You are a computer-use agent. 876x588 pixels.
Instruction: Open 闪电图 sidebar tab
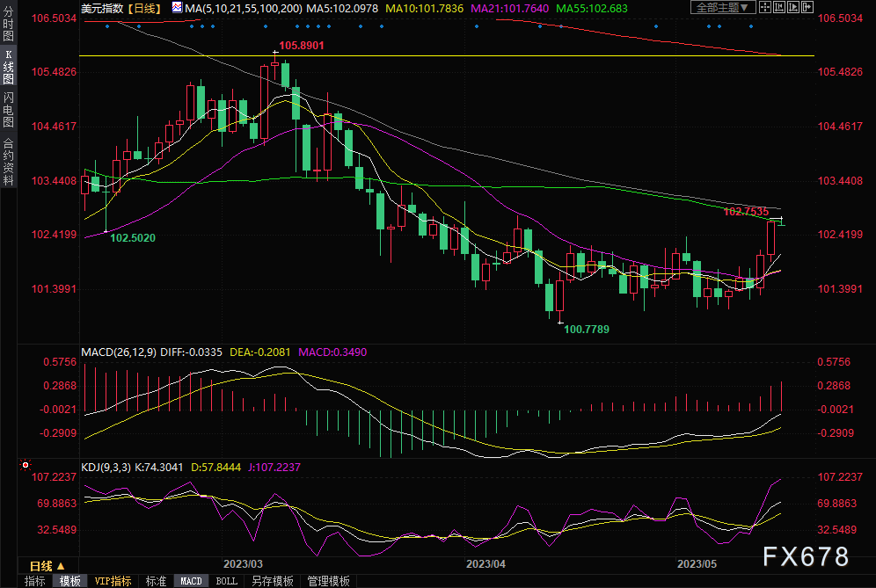coord(8,110)
